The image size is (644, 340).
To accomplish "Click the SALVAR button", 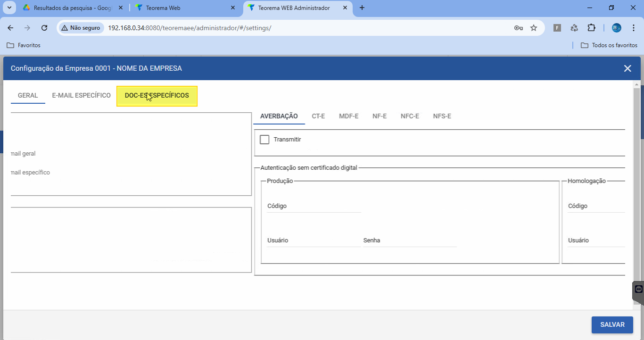I will point(612,324).
